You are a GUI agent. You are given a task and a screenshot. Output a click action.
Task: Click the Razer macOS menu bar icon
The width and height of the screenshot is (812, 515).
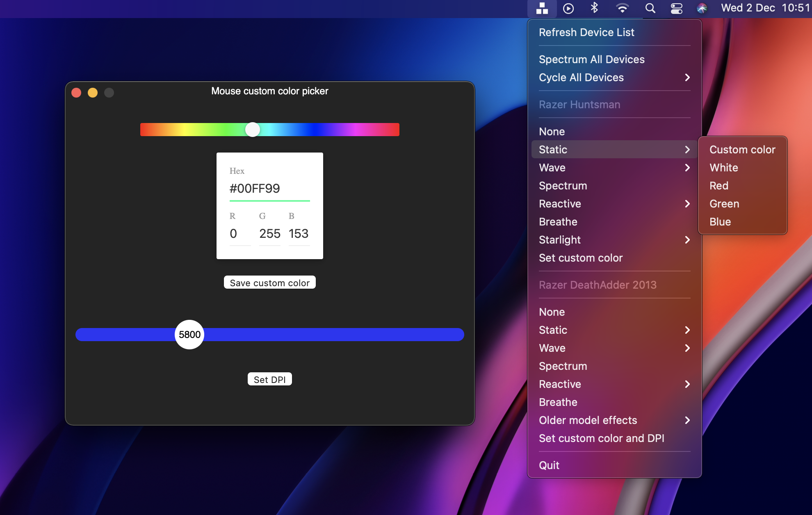pyautogui.click(x=542, y=8)
